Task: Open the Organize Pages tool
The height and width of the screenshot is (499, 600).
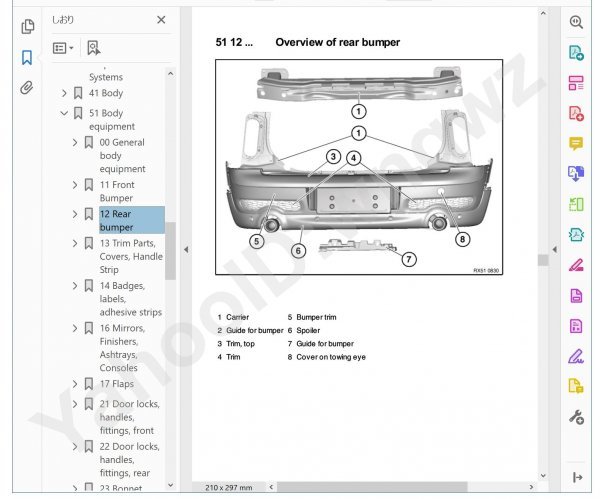Action: tap(576, 204)
